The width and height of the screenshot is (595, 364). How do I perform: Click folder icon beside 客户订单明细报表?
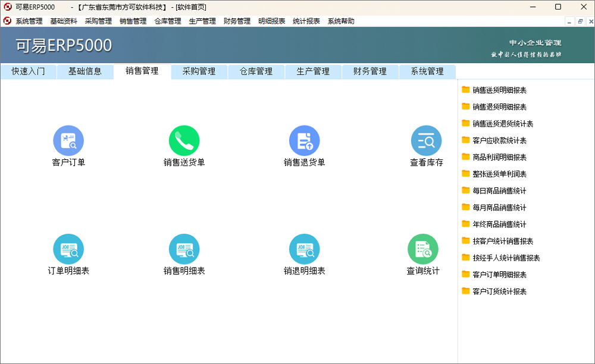(466, 274)
